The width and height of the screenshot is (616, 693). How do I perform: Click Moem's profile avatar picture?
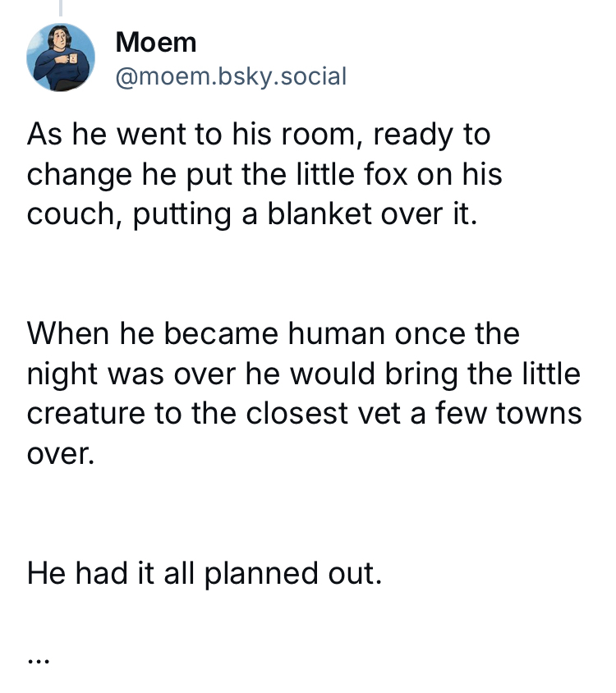tap(60, 57)
